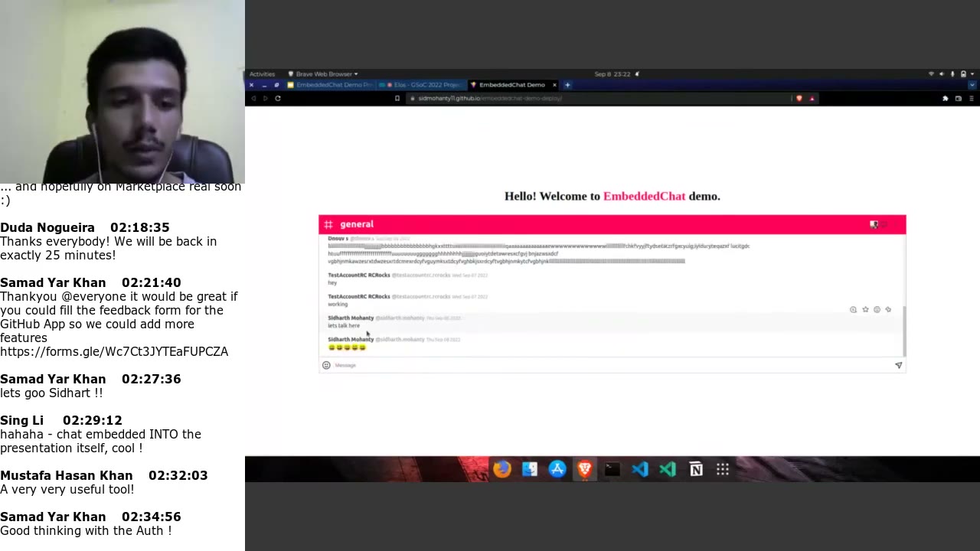The image size is (980, 551).
Task: Open the emoji picker in message box
Action: pyautogui.click(x=326, y=365)
